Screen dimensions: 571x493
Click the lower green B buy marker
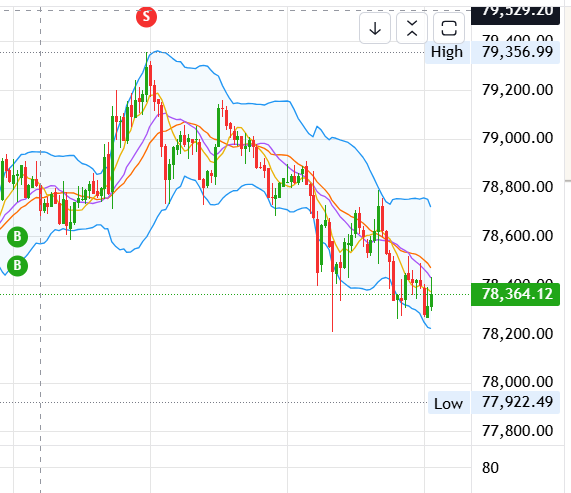pos(17,266)
